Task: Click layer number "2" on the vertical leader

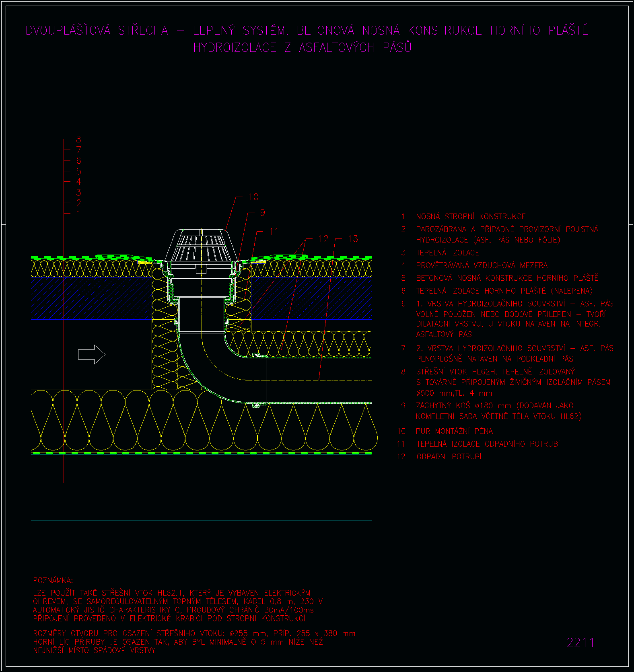Action: point(78,203)
